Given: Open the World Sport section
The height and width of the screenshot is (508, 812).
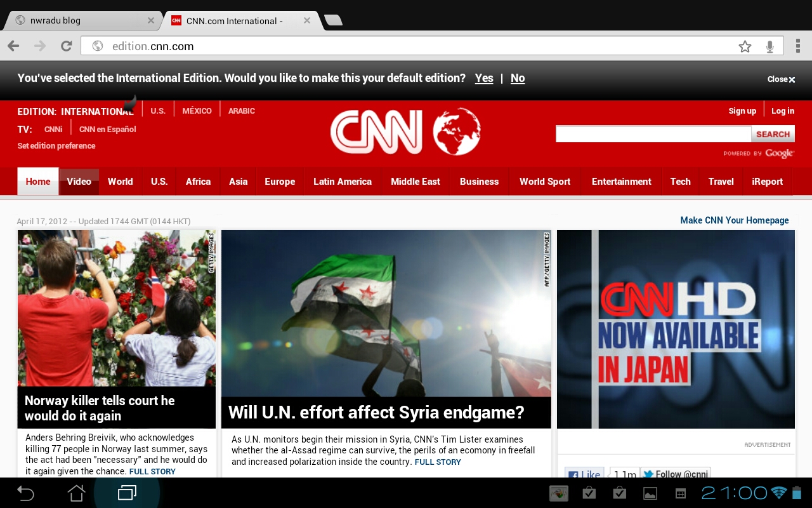Looking at the screenshot, I should (545, 181).
